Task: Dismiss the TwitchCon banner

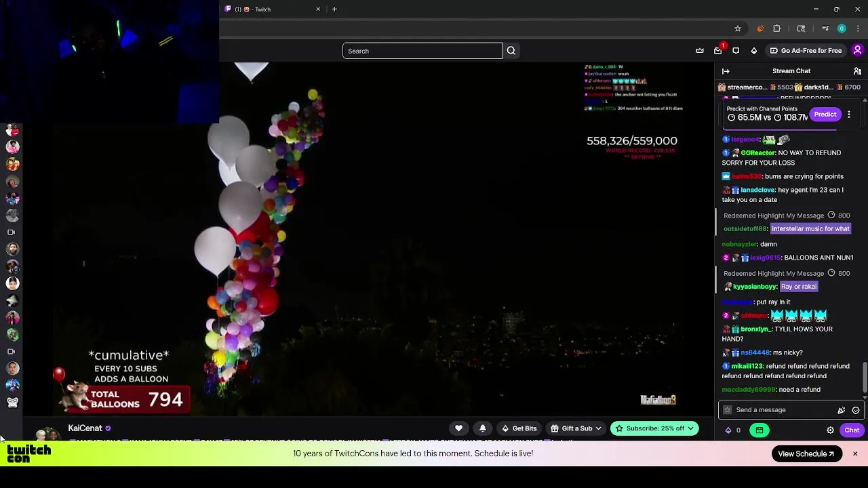Action: 855,454
